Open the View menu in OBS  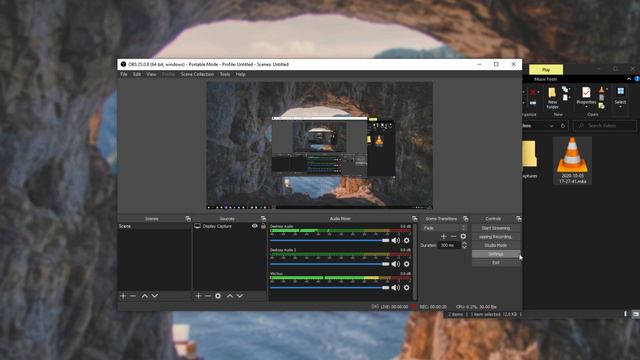[x=151, y=74]
